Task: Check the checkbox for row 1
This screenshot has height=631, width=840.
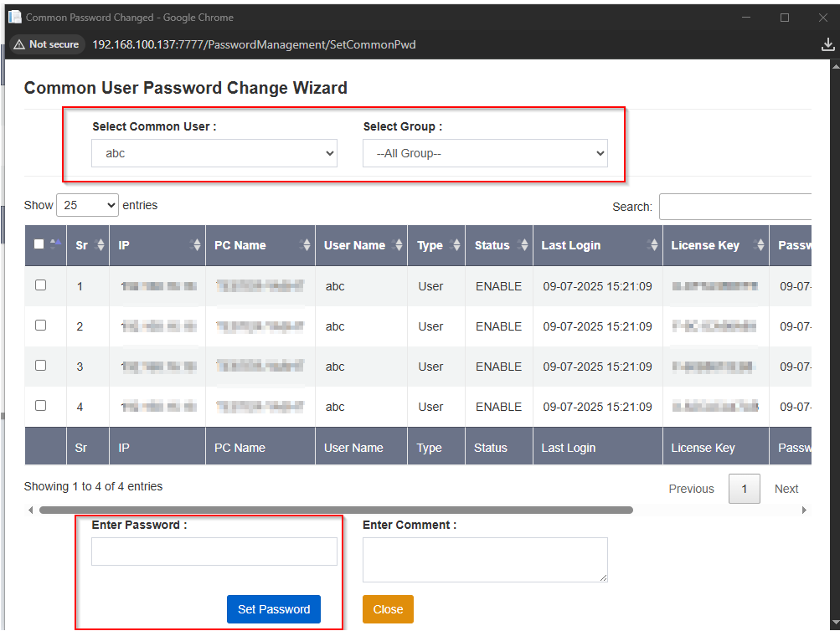Action: 40,285
